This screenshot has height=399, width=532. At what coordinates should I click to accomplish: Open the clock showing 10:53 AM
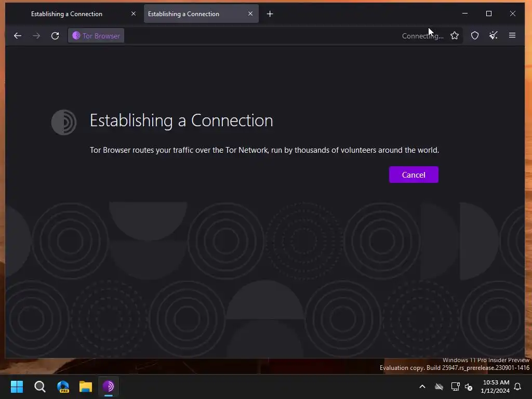pyautogui.click(x=495, y=387)
